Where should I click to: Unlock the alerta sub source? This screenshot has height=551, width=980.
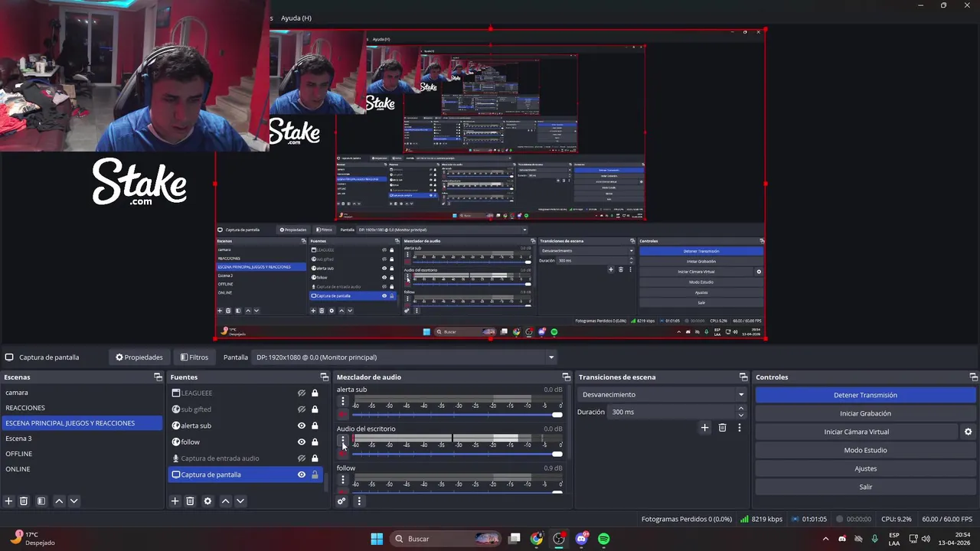click(x=315, y=425)
